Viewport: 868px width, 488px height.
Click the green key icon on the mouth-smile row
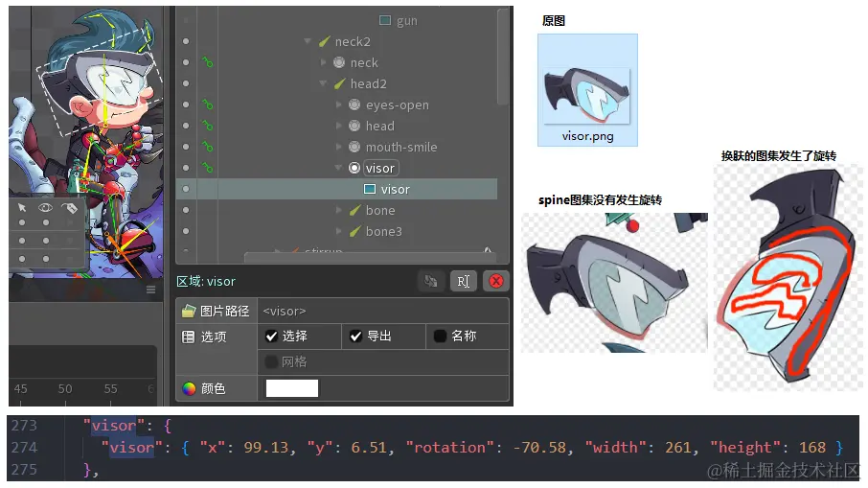pyautogui.click(x=208, y=147)
